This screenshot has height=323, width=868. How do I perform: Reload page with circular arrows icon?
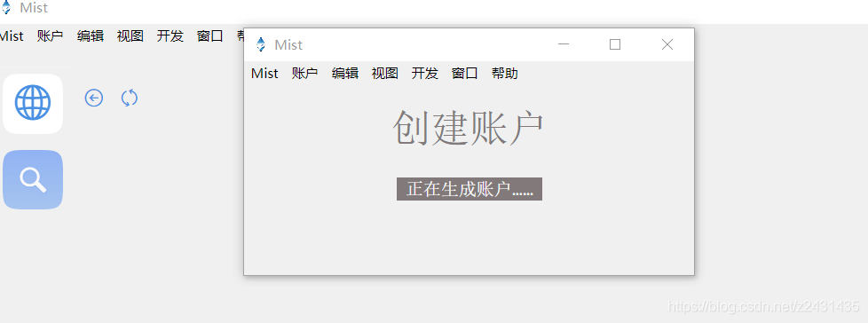tap(129, 98)
